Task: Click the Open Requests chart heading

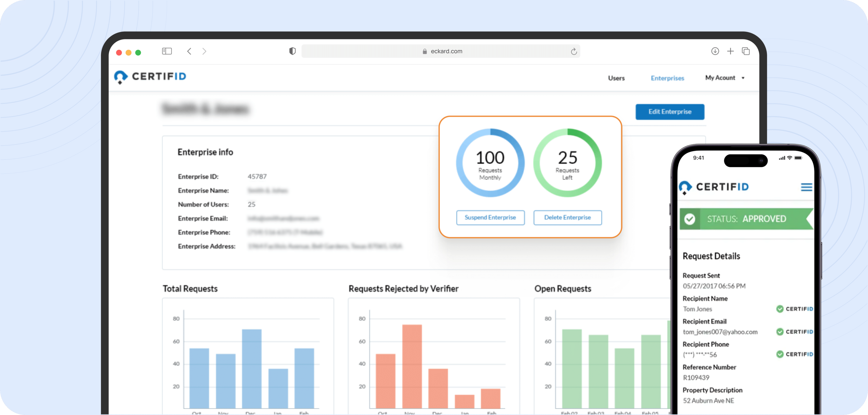Action: pyautogui.click(x=563, y=289)
